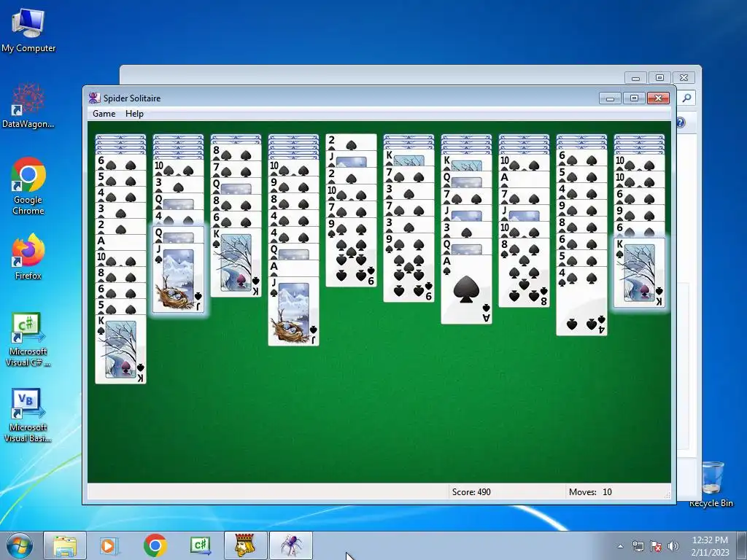Screen dimensions: 747x560
Task: Select the face-up 6 heading the first column
Action: pyautogui.click(x=120, y=163)
